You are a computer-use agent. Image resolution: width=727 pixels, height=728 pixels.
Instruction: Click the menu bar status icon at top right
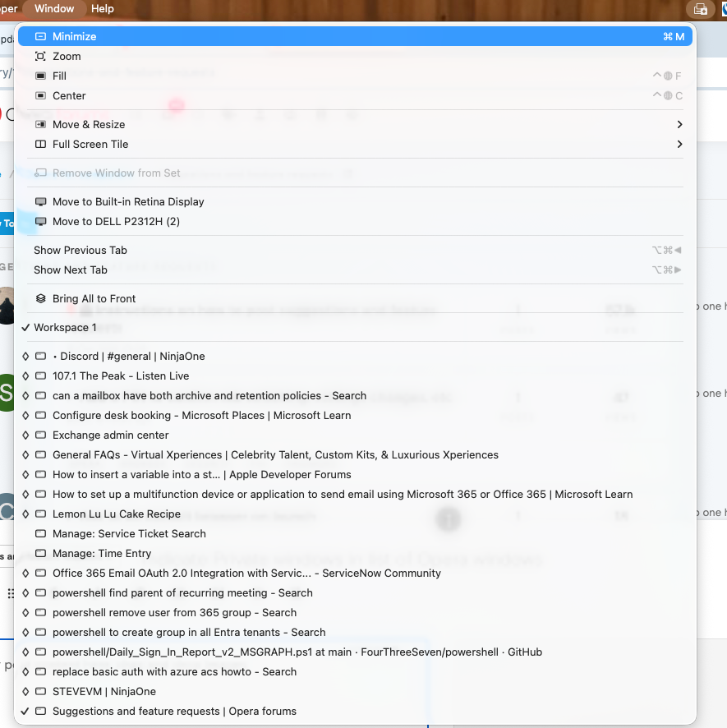click(701, 9)
